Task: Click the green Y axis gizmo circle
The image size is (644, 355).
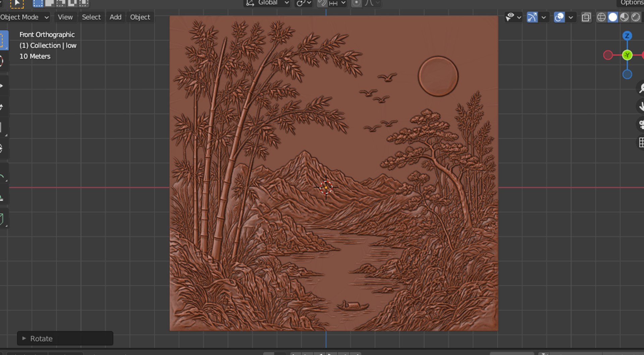Action: (627, 55)
